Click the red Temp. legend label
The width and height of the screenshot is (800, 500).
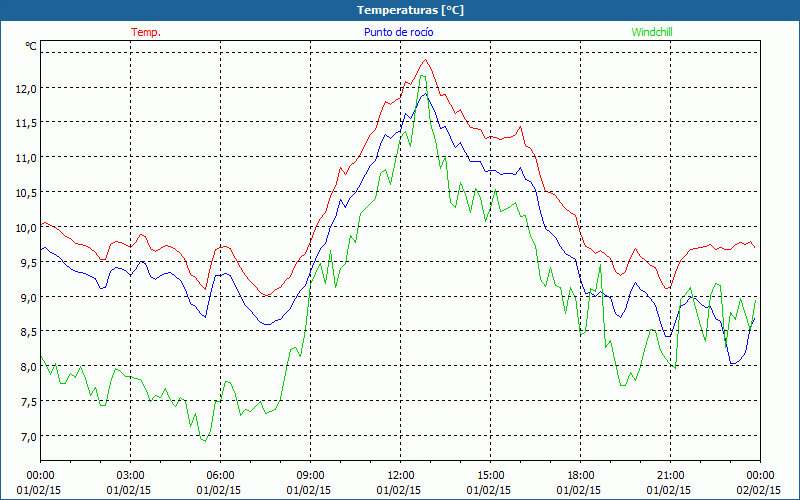(146, 32)
